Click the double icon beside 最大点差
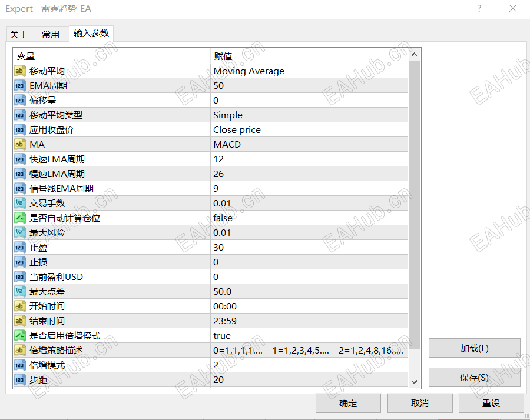530x420 pixels. (x=20, y=291)
